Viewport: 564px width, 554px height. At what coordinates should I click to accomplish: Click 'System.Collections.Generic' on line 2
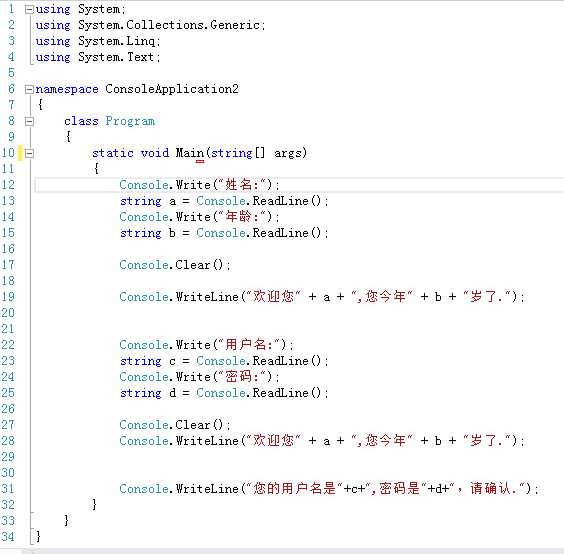click(169, 25)
